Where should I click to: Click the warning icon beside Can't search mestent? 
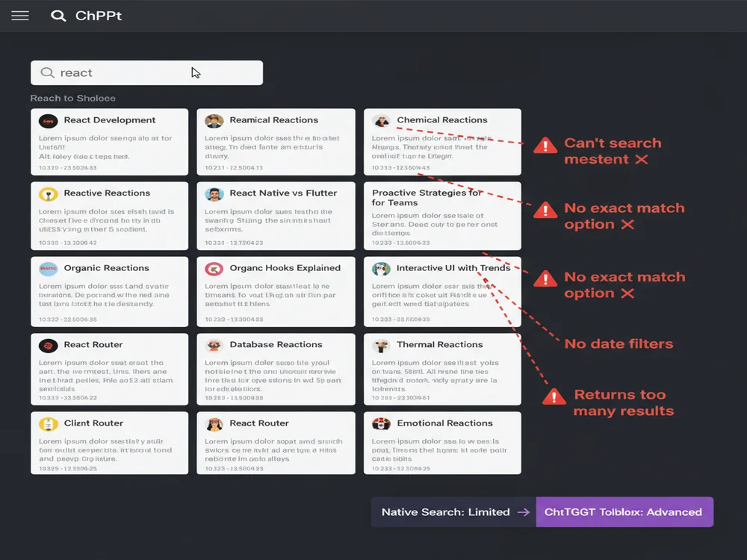click(545, 145)
